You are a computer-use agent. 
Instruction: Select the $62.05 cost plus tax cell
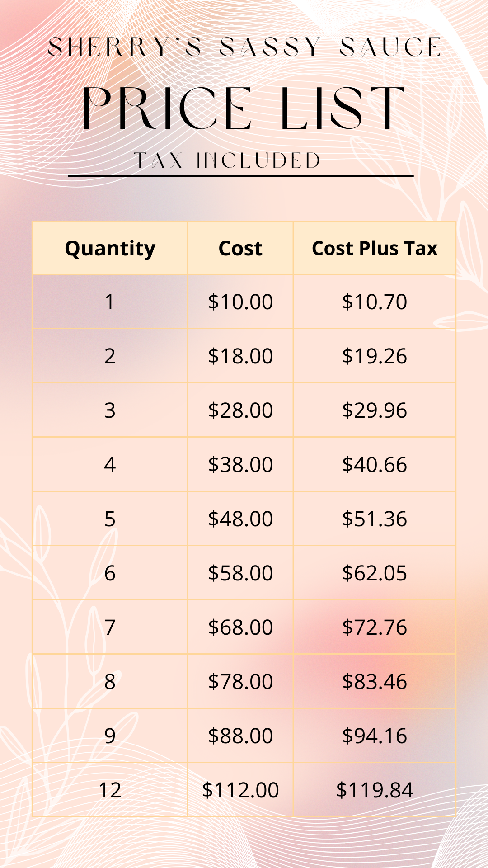click(375, 573)
